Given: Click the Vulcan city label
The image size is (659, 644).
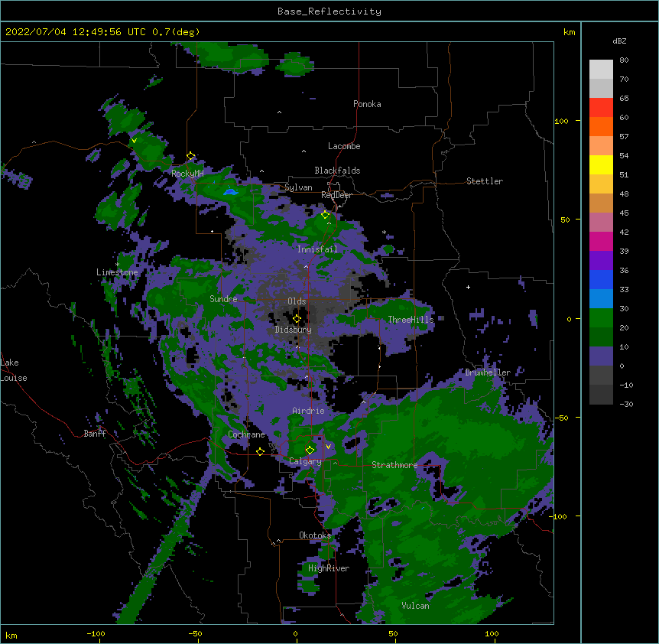Looking at the screenshot, I should pos(415,606).
